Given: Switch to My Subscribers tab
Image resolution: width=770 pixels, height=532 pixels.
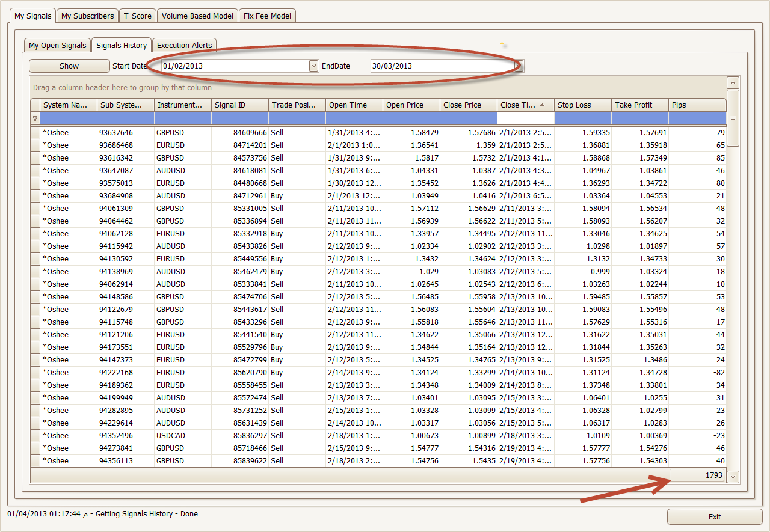Looking at the screenshot, I should point(87,16).
